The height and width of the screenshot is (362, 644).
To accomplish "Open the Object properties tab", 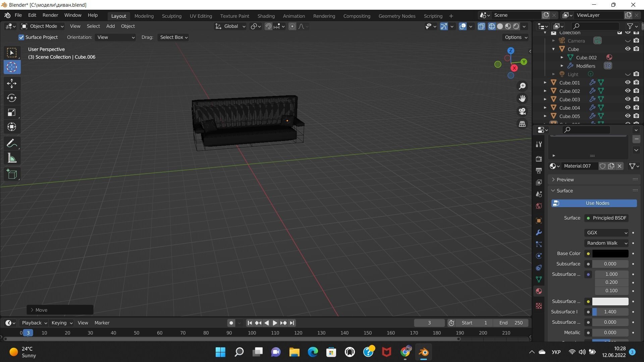I will [539, 221].
